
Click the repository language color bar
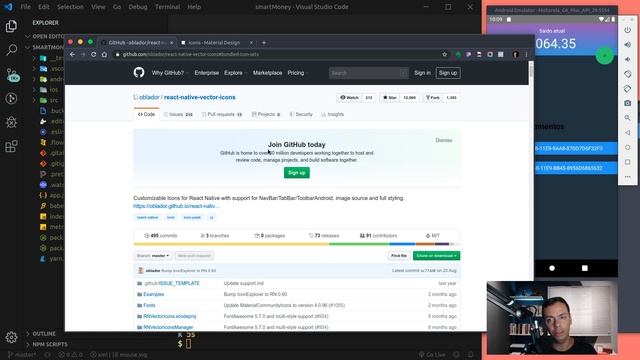point(297,244)
